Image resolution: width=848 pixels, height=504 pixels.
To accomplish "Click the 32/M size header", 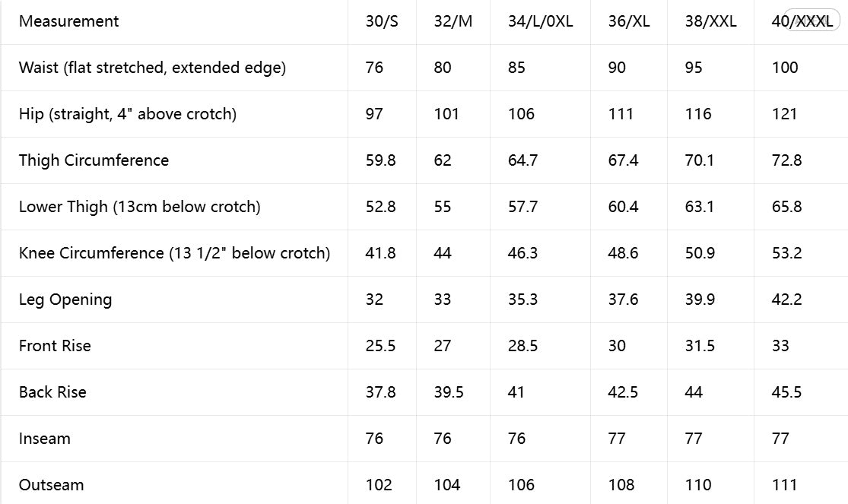I will 453,21.
